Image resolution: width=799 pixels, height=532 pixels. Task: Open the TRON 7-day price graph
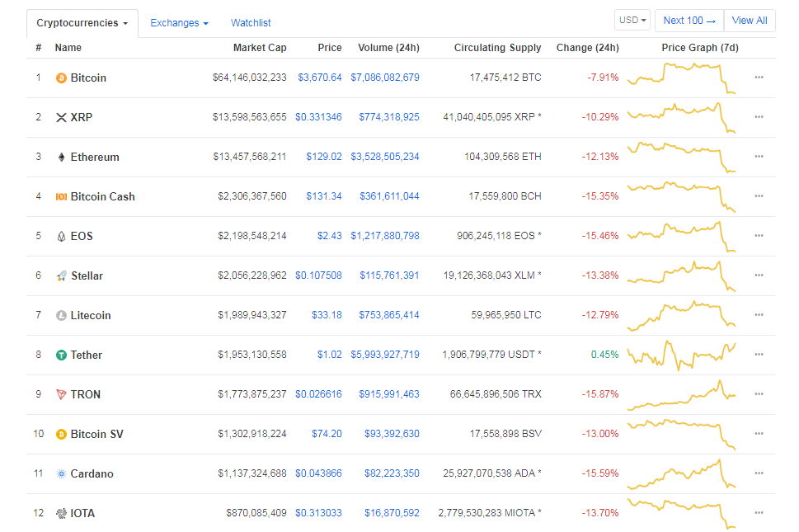click(x=681, y=394)
